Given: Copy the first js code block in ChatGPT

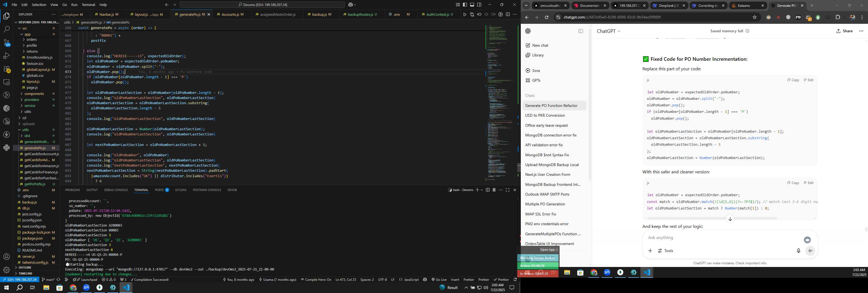Looking at the screenshot, I should point(793,80).
